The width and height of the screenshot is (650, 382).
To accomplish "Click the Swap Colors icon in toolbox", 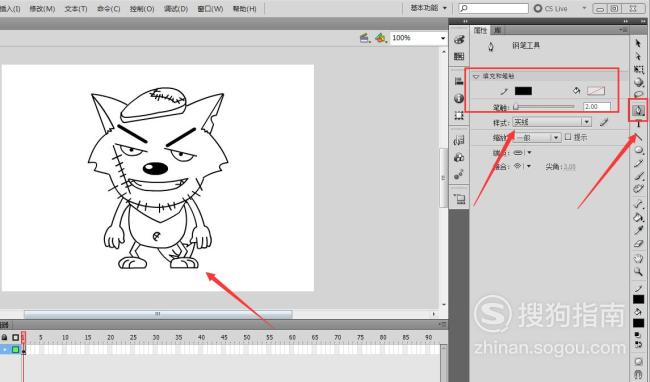I will point(638,345).
